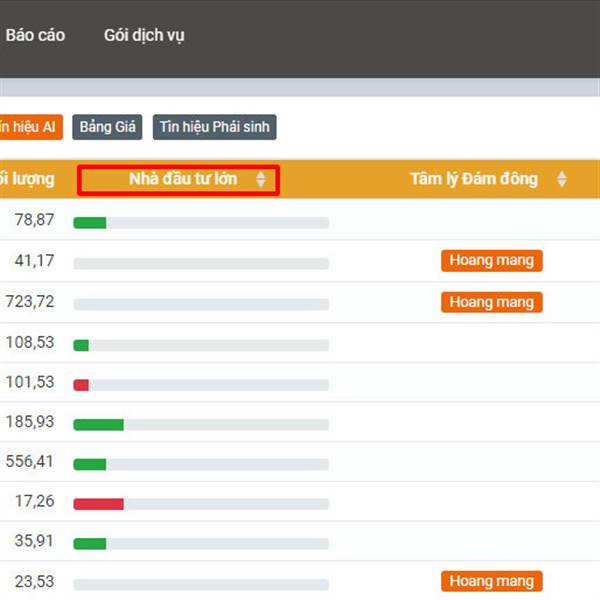Click the green bar in 35,91 row
Viewport: 600px width, 600px height.
[90, 544]
